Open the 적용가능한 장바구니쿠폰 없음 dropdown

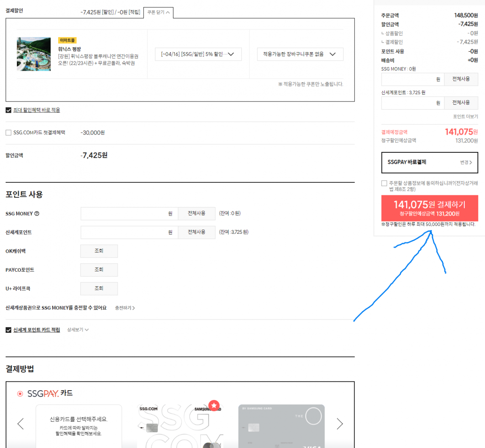[300, 54]
